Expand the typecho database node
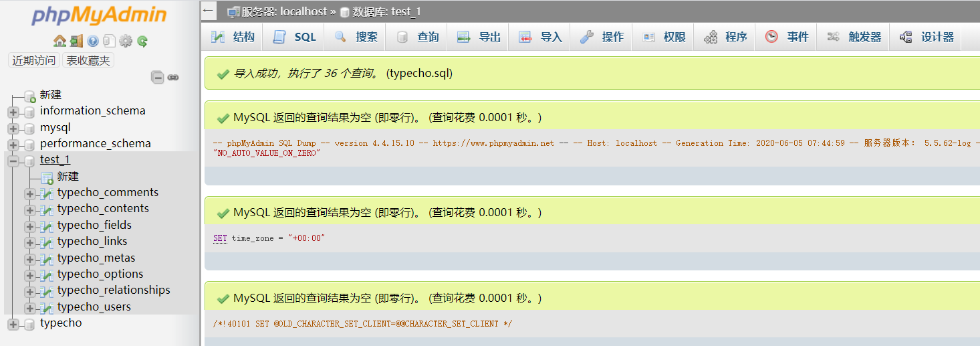980x346 pixels. pos(13,325)
